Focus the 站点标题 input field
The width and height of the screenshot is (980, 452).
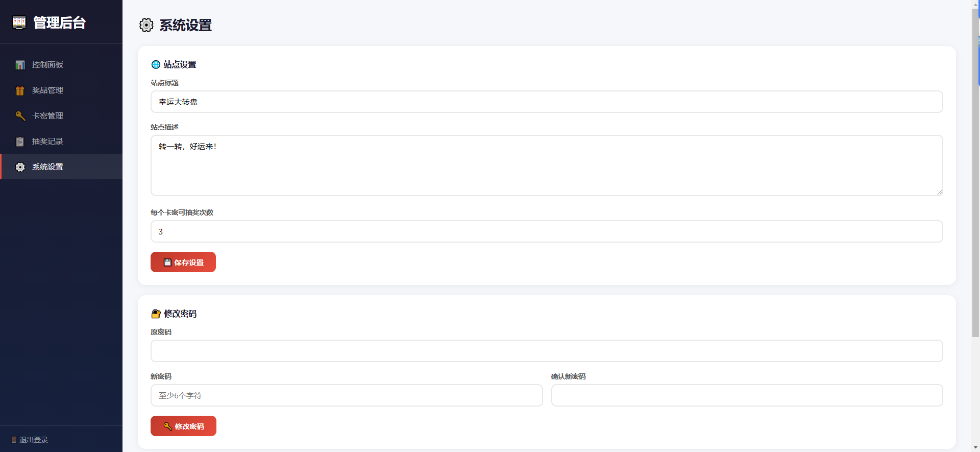pos(546,102)
